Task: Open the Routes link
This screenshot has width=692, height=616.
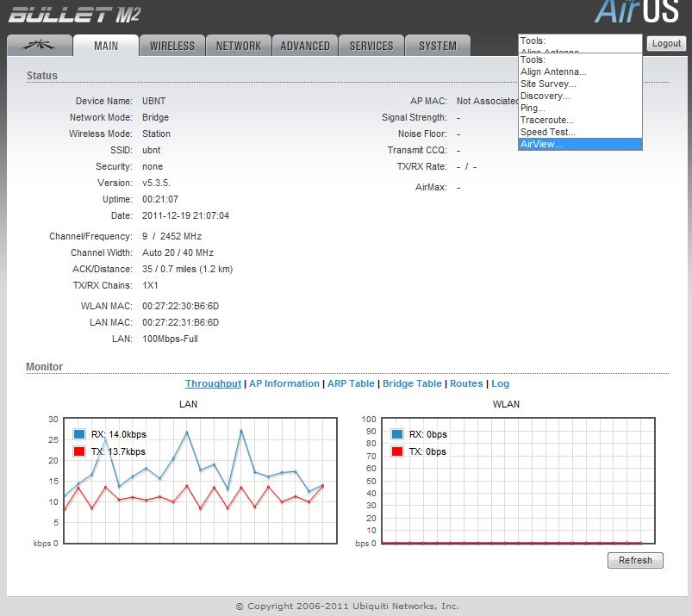Action: [466, 383]
